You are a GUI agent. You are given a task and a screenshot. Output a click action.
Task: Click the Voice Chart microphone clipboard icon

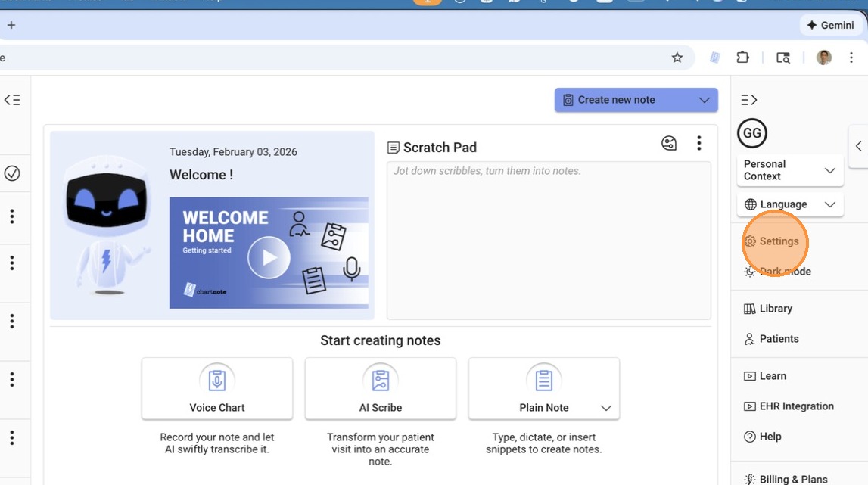217,379
